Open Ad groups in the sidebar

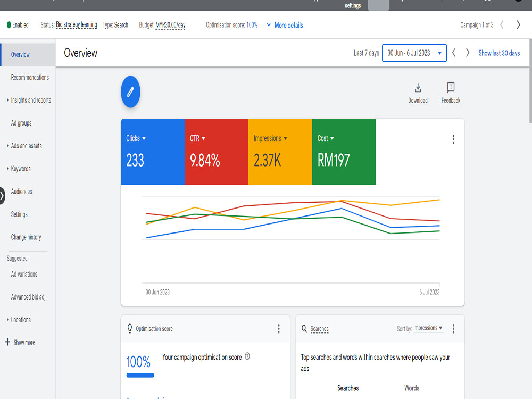click(21, 123)
